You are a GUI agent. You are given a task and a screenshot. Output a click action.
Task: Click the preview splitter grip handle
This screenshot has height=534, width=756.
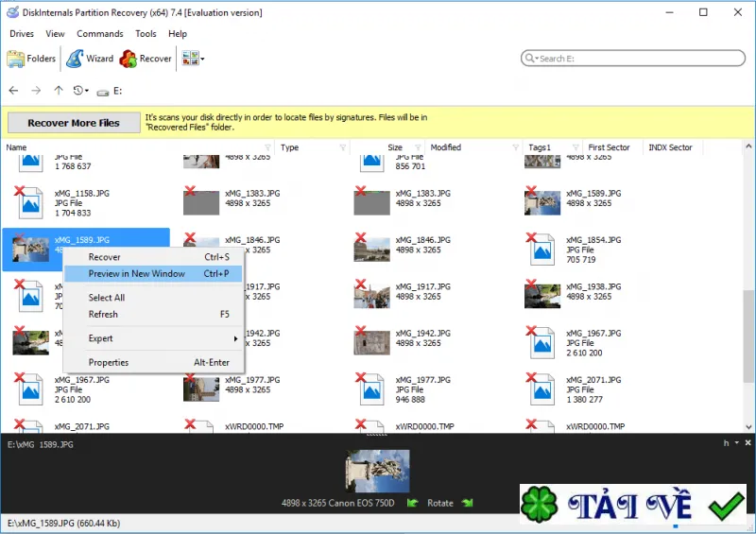pyautogui.click(x=377, y=435)
